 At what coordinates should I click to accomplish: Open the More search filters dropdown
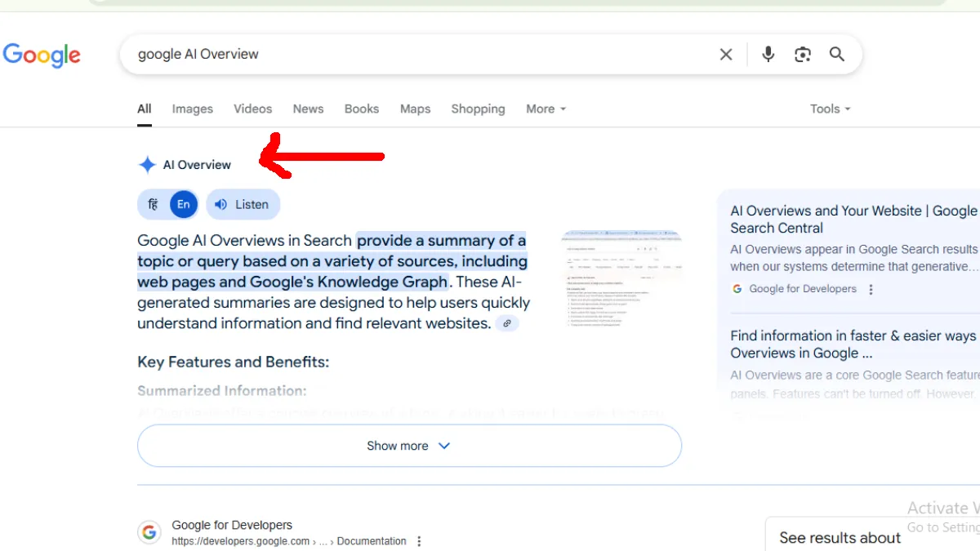546,109
